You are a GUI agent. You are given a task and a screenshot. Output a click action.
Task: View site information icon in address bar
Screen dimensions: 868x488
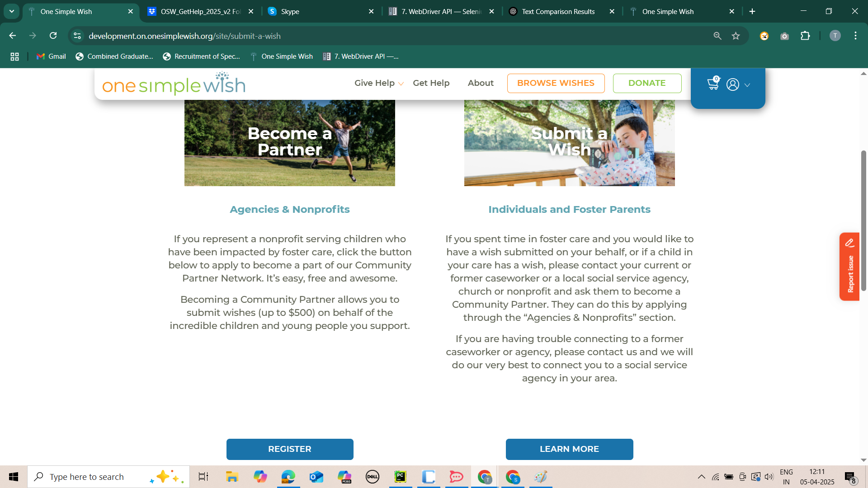77,36
